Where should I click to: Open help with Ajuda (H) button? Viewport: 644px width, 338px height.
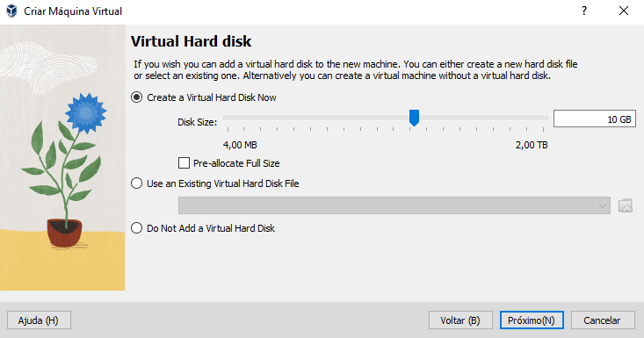[39, 320]
